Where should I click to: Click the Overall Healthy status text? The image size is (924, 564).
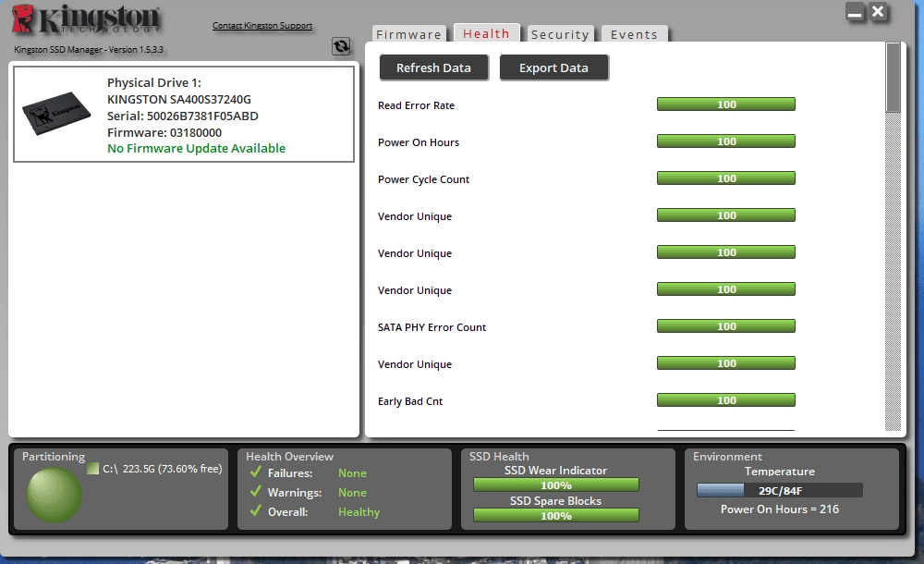click(359, 512)
